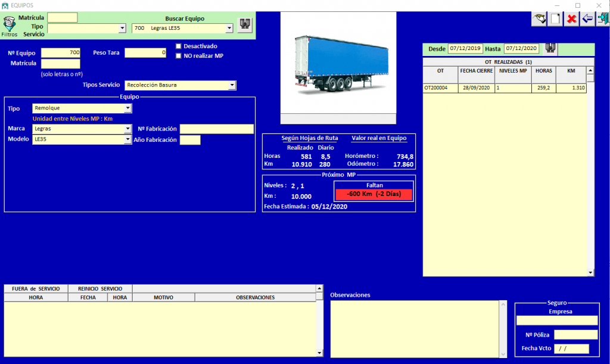Open the Marca dropdown showing Legras
Screen dimensions: 610x364
127,129
